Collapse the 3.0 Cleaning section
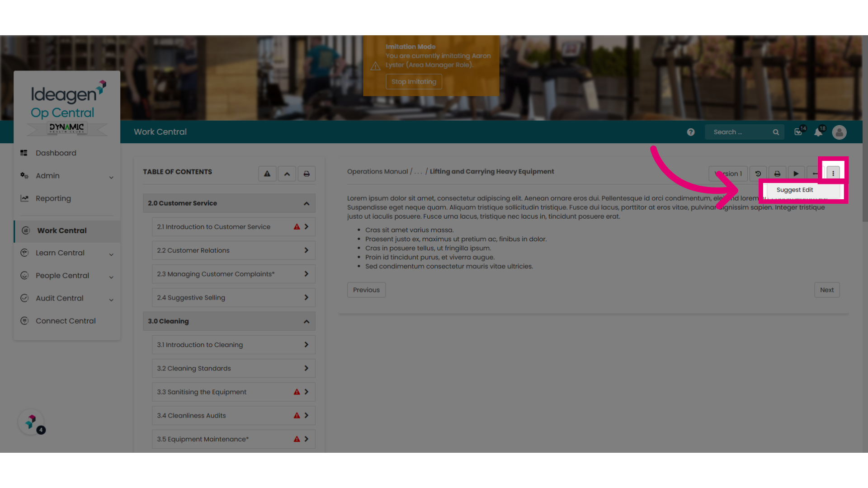The width and height of the screenshot is (868, 488). (307, 321)
